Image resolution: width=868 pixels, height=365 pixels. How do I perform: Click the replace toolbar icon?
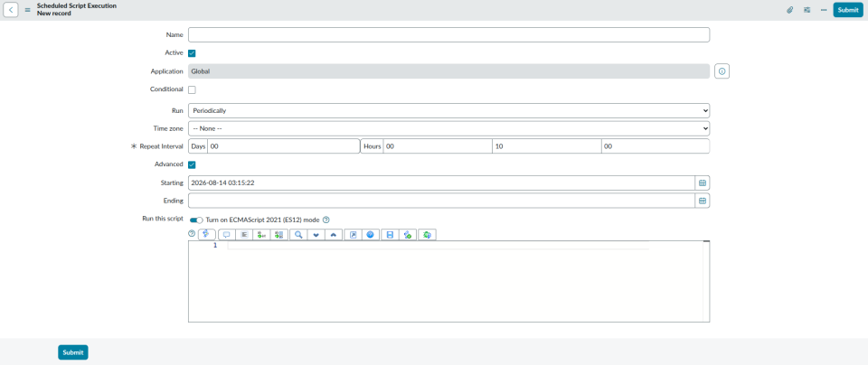point(261,235)
